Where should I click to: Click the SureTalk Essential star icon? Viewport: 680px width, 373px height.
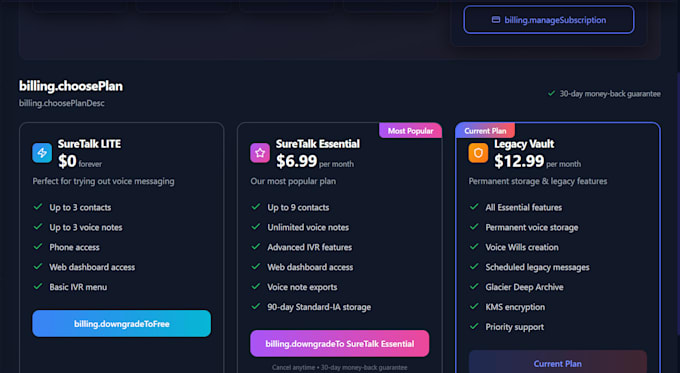pyautogui.click(x=260, y=153)
